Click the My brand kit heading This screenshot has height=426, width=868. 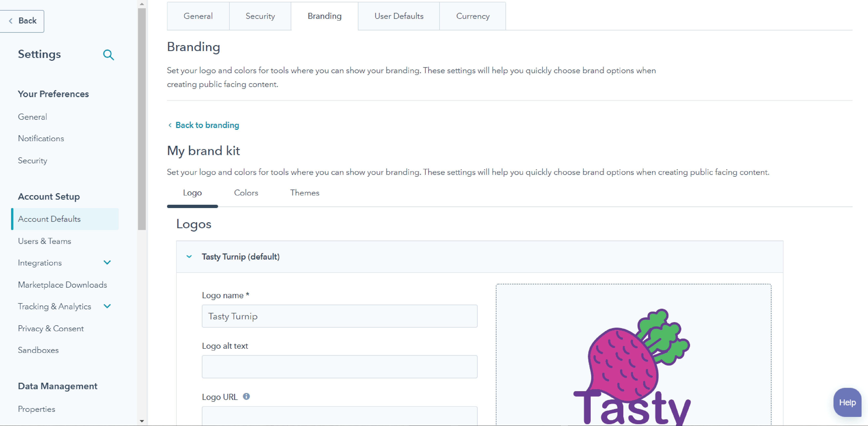[x=203, y=151]
